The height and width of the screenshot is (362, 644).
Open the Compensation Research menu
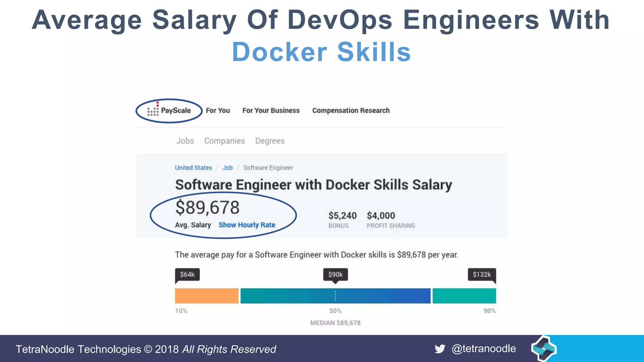click(x=351, y=111)
